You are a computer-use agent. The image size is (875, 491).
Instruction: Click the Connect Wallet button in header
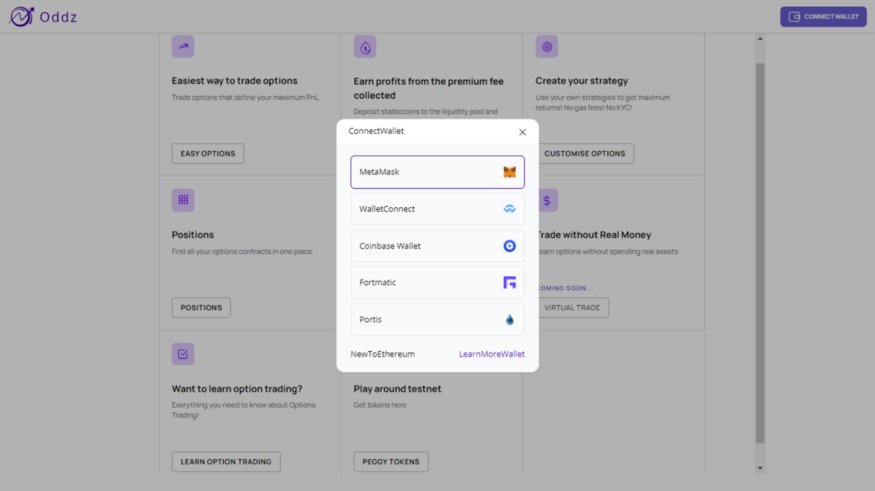click(823, 17)
